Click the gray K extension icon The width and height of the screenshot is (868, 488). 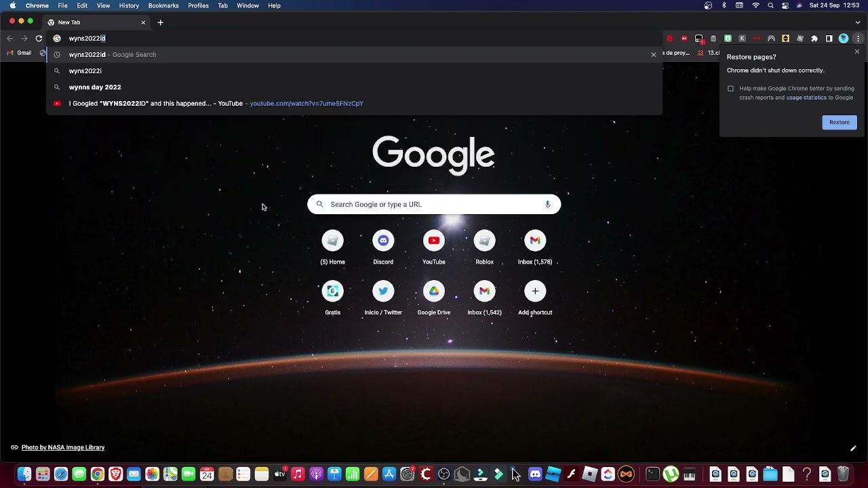click(742, 39)
